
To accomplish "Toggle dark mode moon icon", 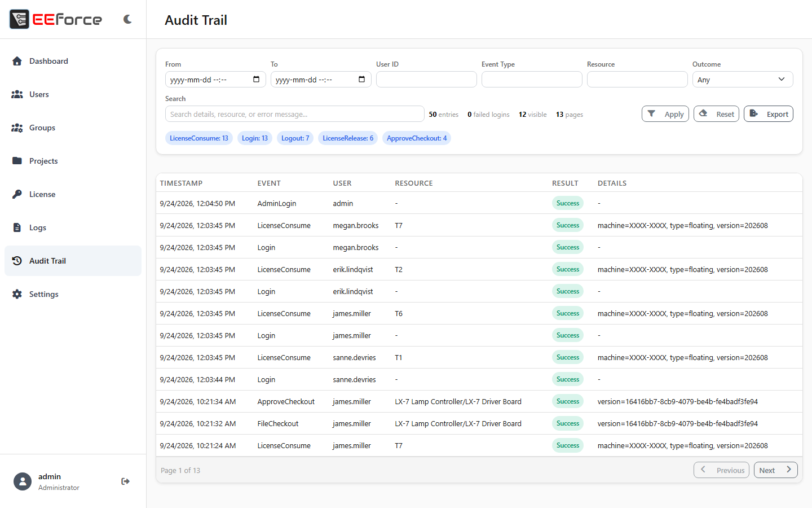I will (x=127, y=19).
